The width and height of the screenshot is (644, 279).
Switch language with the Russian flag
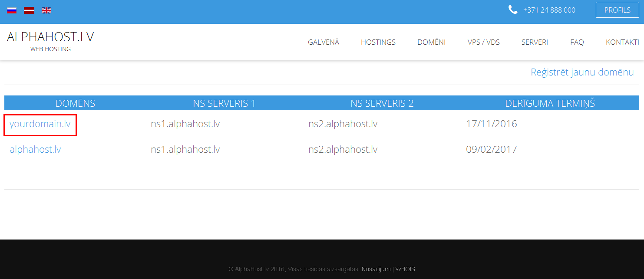12,10
